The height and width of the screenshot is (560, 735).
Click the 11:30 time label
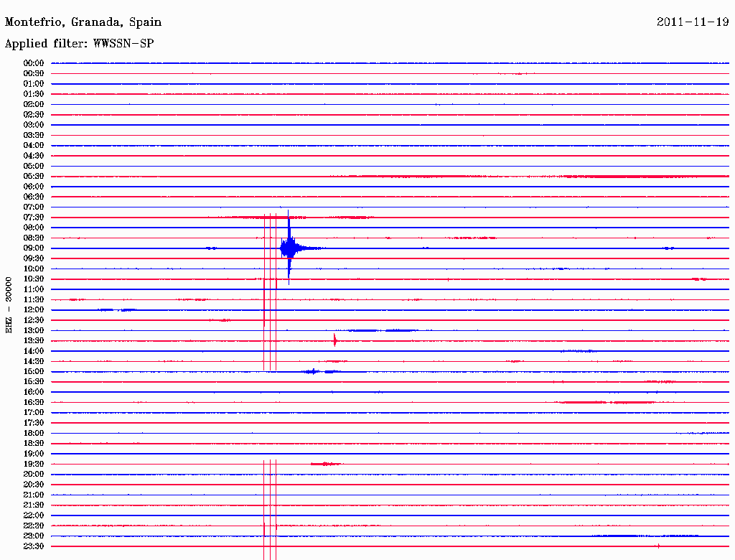tap(34, 299)
